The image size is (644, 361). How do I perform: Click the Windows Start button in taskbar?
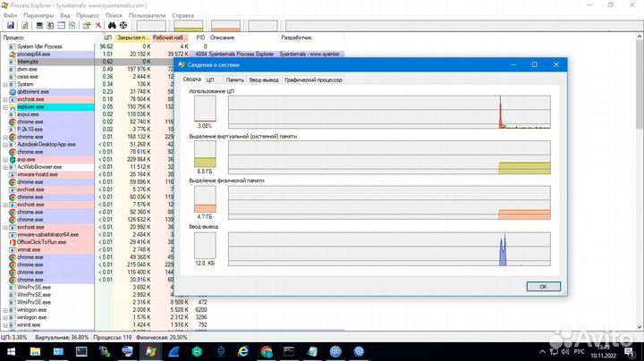tap(11, 351)
